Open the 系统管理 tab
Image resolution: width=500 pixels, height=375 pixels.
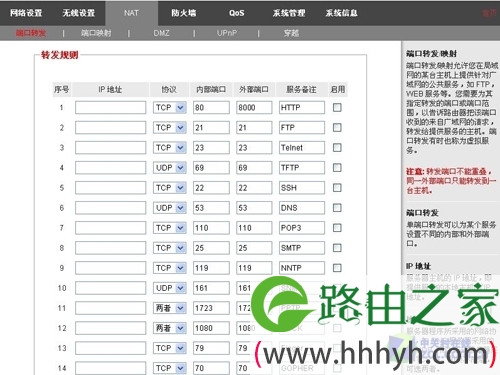[x=289, y=13]
